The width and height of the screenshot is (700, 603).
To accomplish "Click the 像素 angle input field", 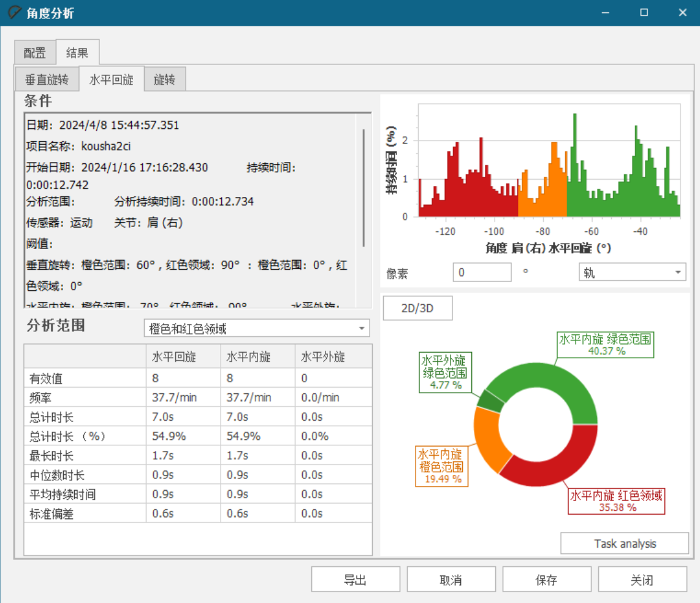I will 481,272.
